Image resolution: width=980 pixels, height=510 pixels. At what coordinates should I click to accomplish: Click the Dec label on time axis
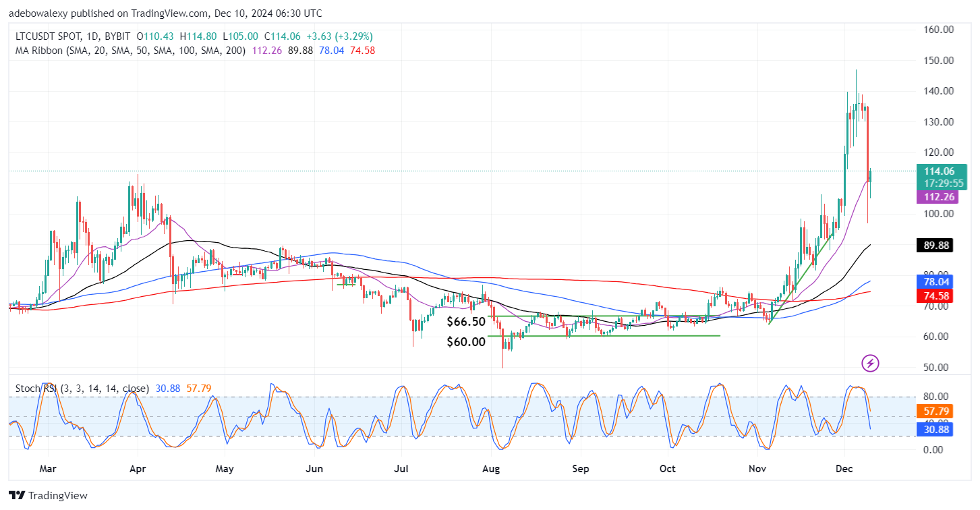click(844, 468)
